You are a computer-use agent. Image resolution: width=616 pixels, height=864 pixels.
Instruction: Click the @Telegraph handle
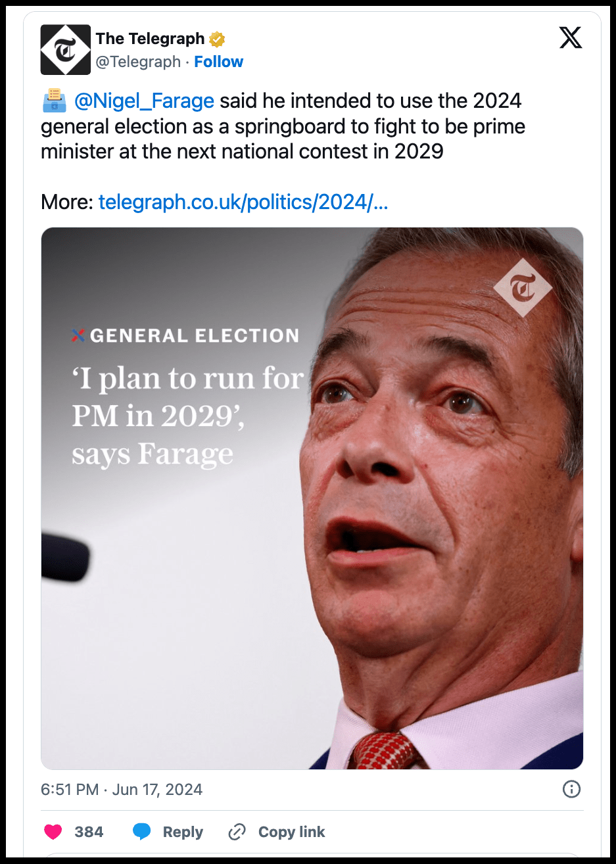pos(138,62)
